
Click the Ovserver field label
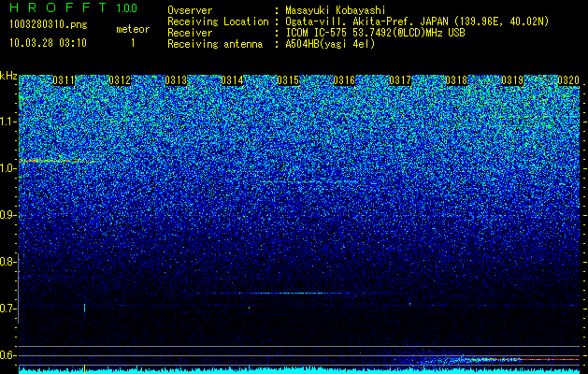pyautogui.click(x=190, y=10)
